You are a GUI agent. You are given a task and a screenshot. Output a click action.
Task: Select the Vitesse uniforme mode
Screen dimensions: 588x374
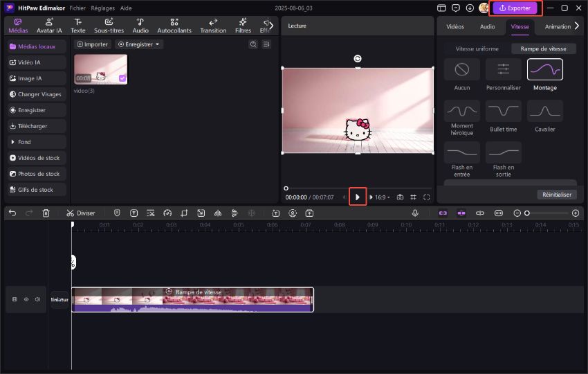coord(477,48)
